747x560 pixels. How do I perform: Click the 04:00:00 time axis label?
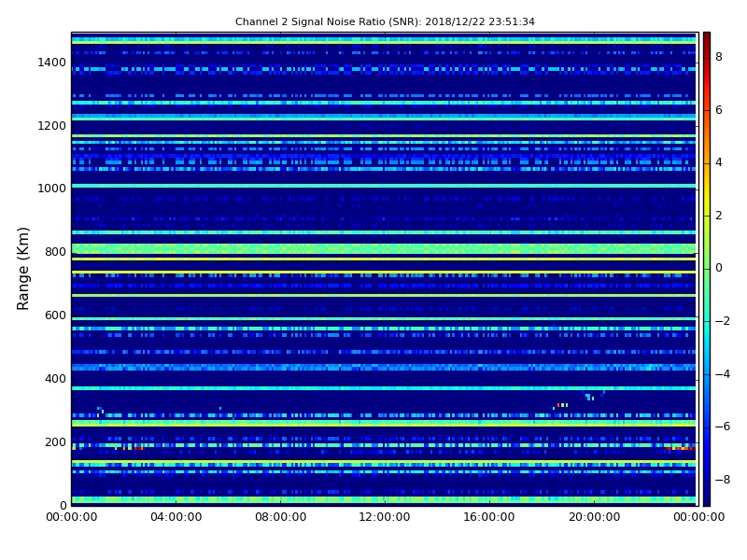[176, 517]
